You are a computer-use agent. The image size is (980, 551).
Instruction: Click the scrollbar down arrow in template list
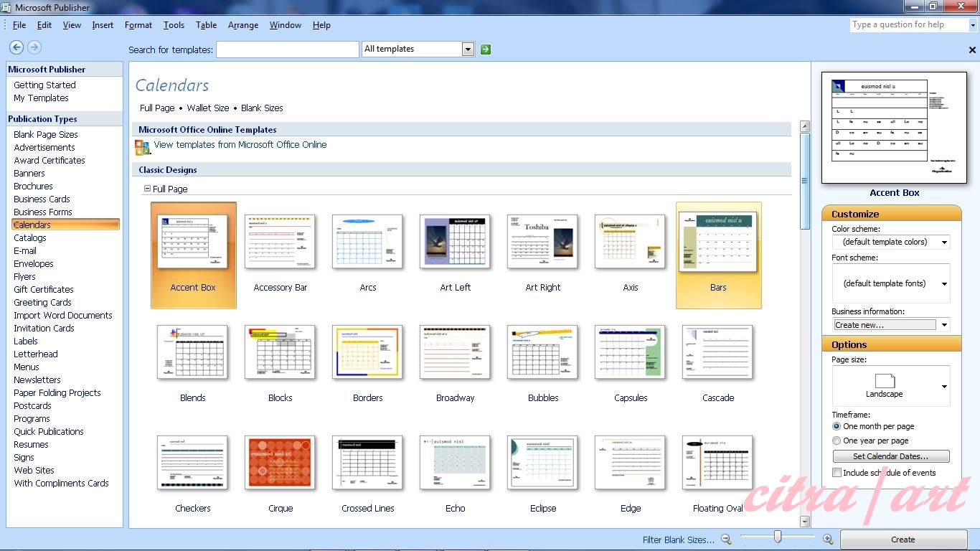click(805, 522)
